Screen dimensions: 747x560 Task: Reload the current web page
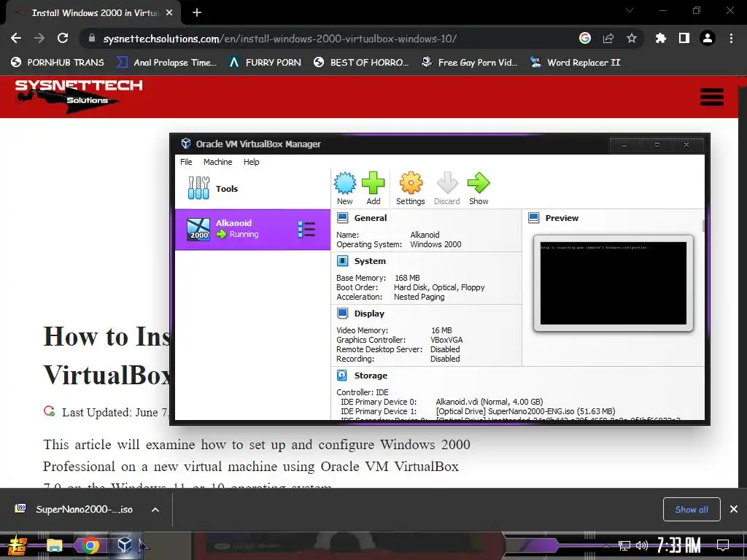click(63, 38)
